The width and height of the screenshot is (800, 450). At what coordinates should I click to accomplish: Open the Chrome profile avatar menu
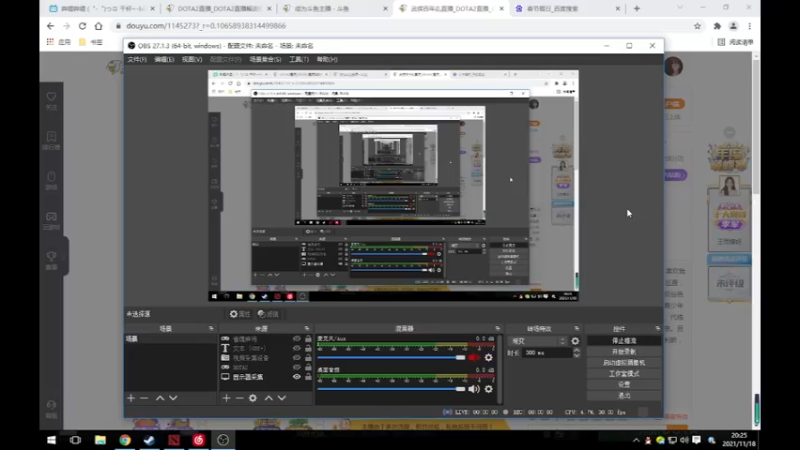[x=733, y=26]
